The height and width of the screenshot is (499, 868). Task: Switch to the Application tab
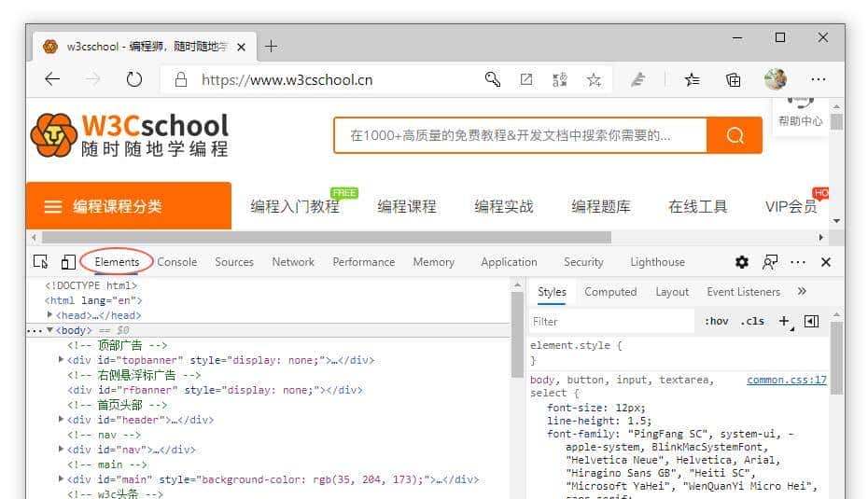click(x=509, y=262)
